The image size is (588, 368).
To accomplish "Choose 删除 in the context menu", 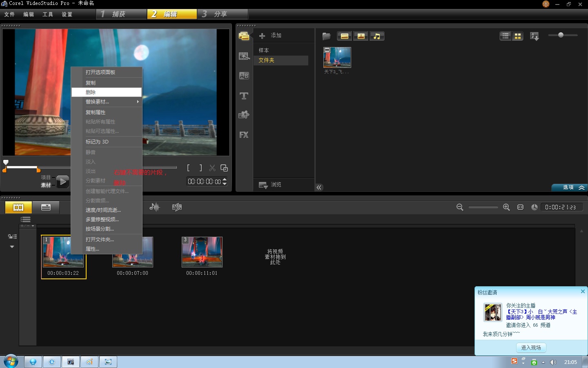I will [x=107, y=92].
